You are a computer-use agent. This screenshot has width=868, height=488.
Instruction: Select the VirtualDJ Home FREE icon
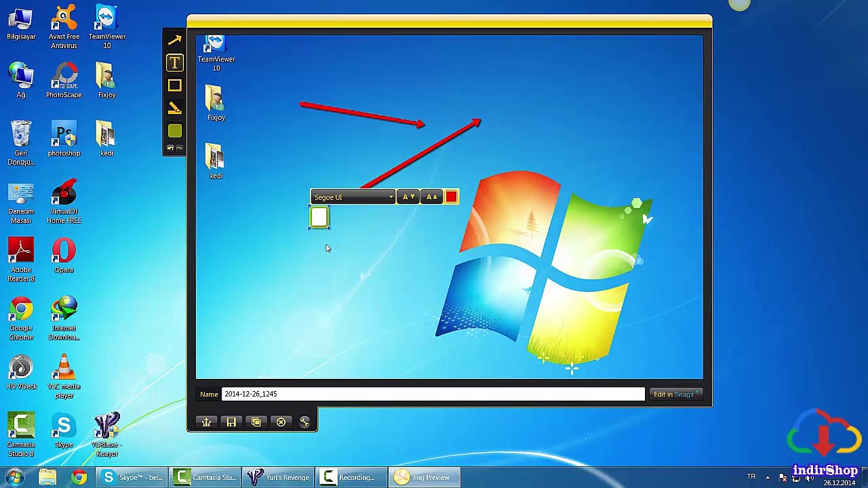click(64, 202)
